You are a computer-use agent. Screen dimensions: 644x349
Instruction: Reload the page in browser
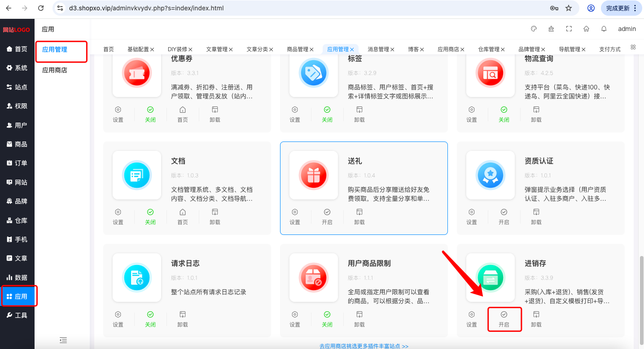point(41,8)
